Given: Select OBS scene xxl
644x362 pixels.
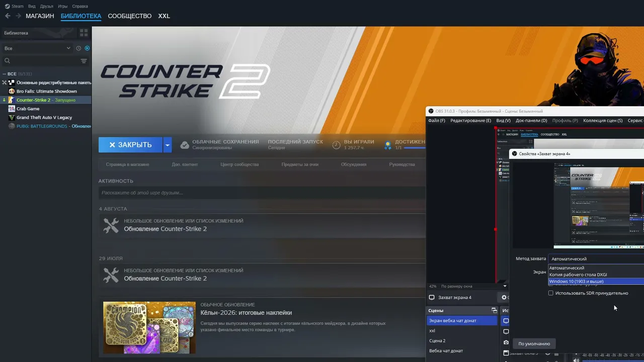Looking at the screenshot, I should click(x=462, y=331).
